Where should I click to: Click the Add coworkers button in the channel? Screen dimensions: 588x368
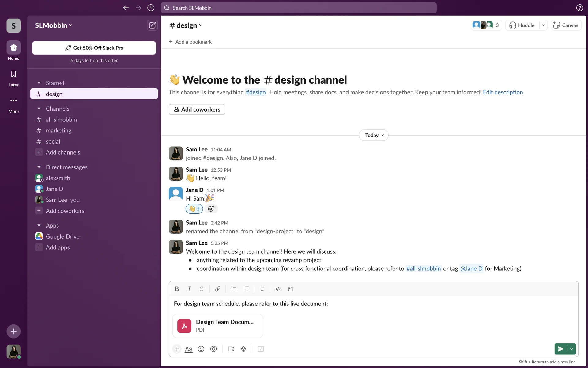pos(197,109)
